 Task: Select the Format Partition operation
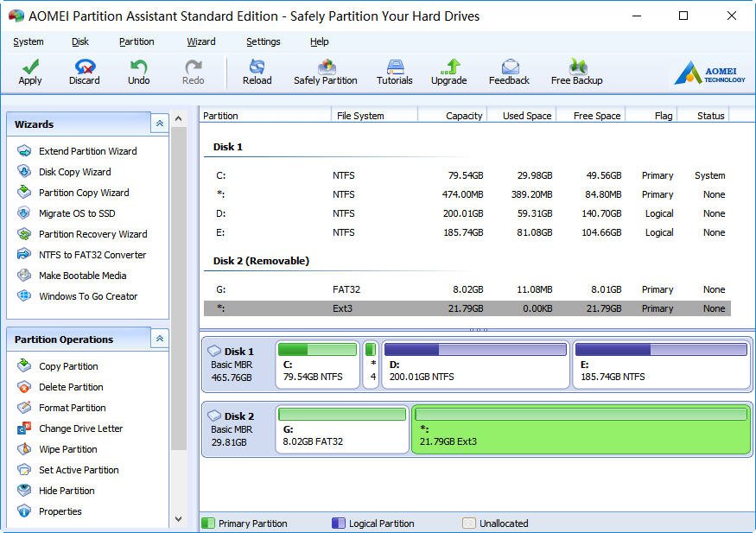(61, 408)
